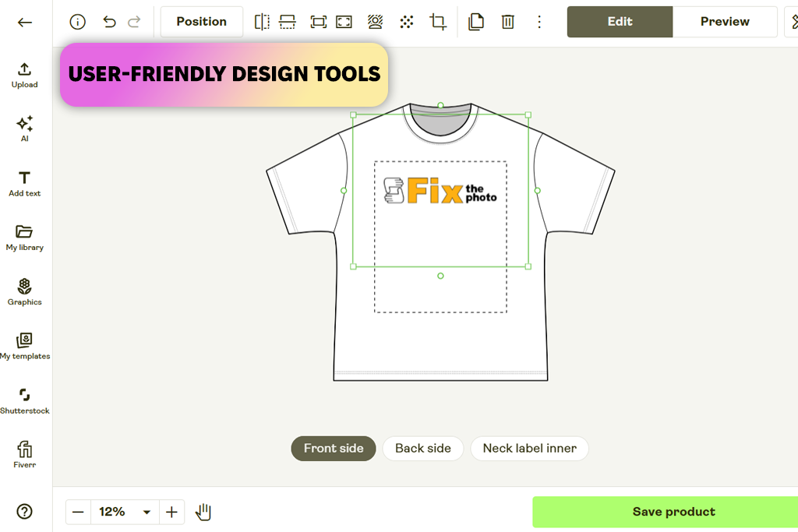Open the three-dot more options menu
This screenshot has height=532, width=798.
[539, 22]
